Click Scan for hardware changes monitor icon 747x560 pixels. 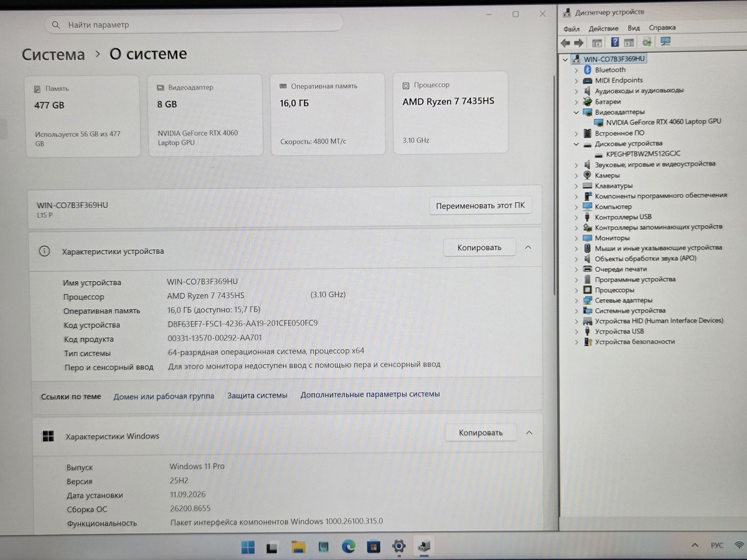[x=665, y=42]
